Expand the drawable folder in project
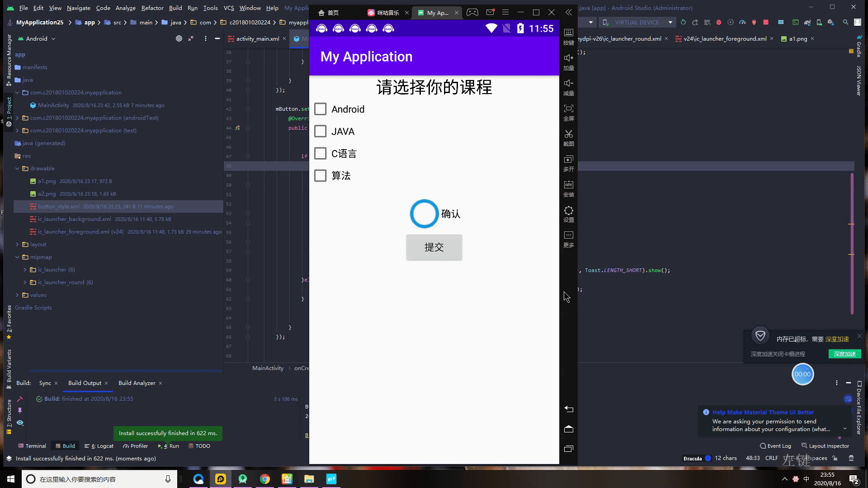 click(x=18, y=168)
